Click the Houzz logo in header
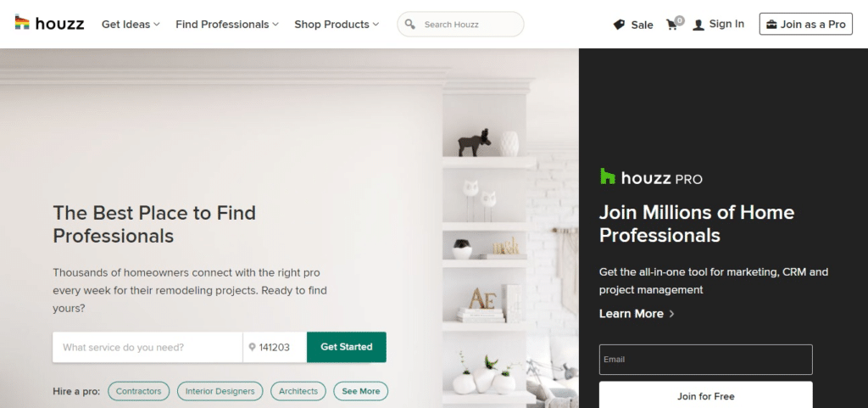Screen dimensions: 868x408 49,23
